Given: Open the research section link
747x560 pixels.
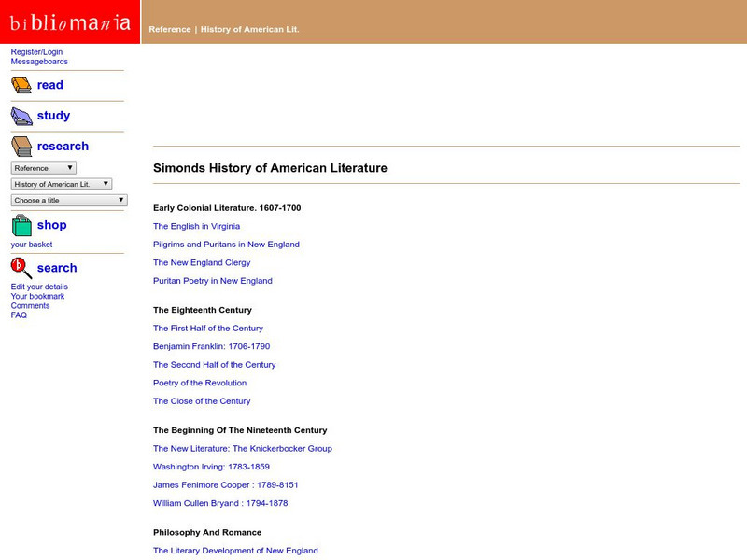Looking at the screenshot, I should click(63, 147).
